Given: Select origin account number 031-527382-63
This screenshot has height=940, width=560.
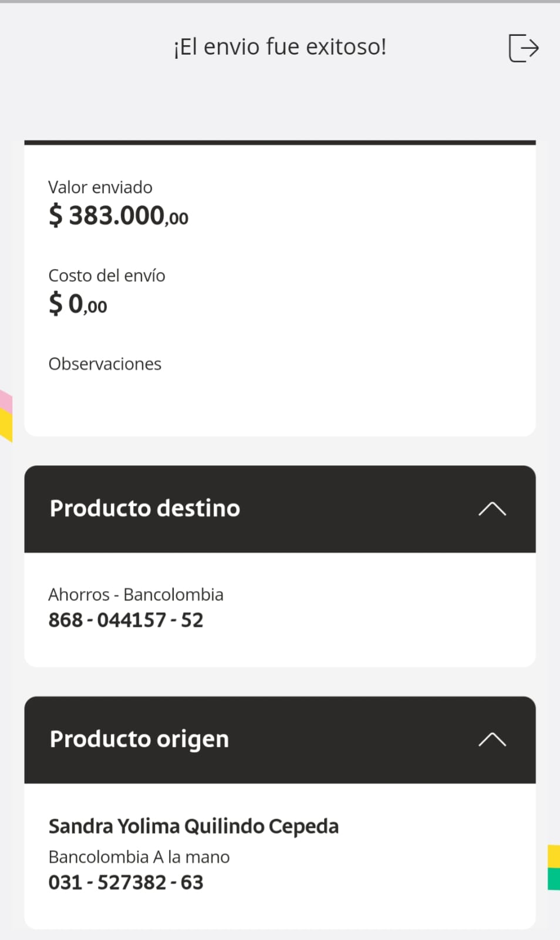Looking at the screenshot, I should pos(126,882).
